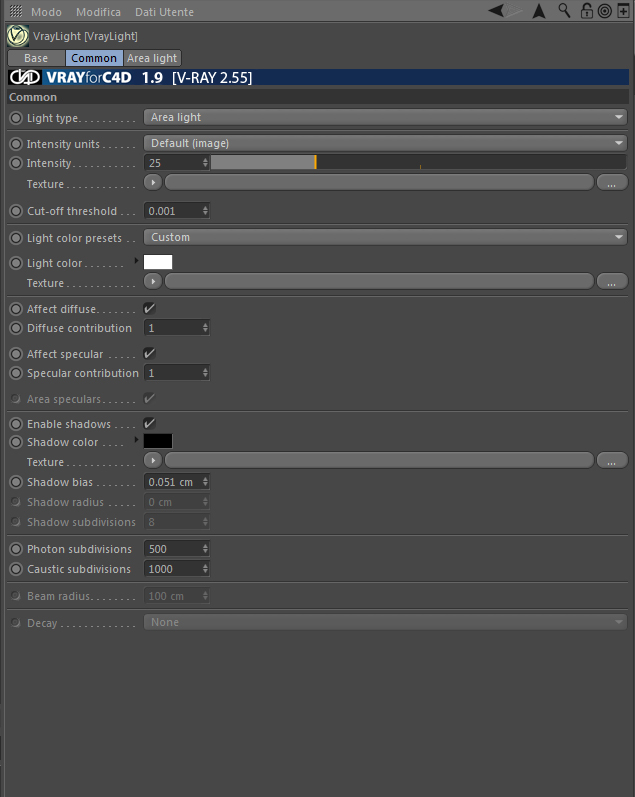Click the VrayLight object icon
The height and width of the screenshot is (797, 635).
click(x=18, y=36)
